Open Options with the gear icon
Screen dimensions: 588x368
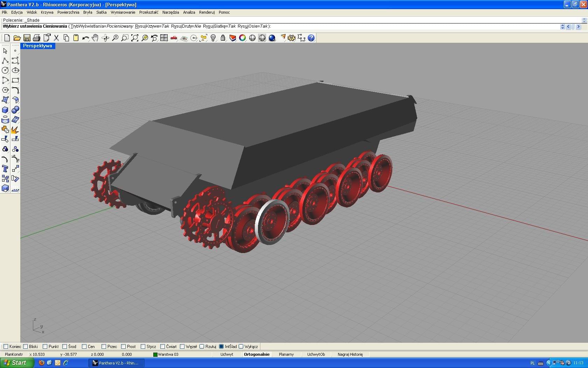coord(292,38)
